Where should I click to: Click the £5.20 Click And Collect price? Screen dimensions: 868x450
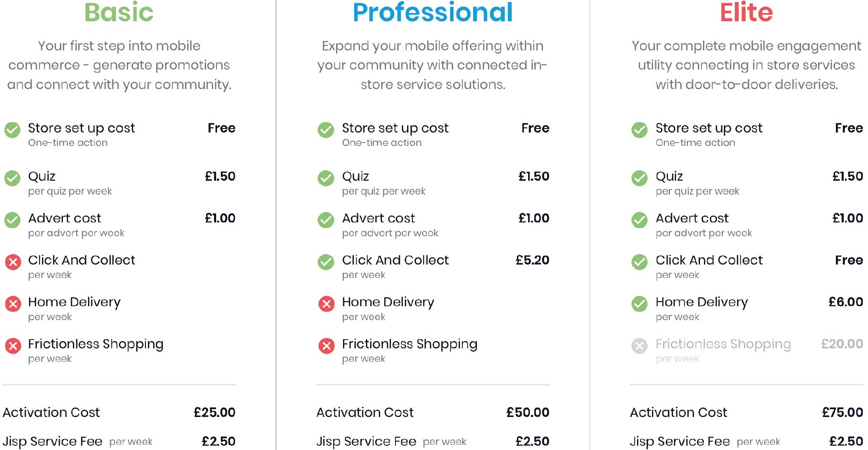[533, 260]
